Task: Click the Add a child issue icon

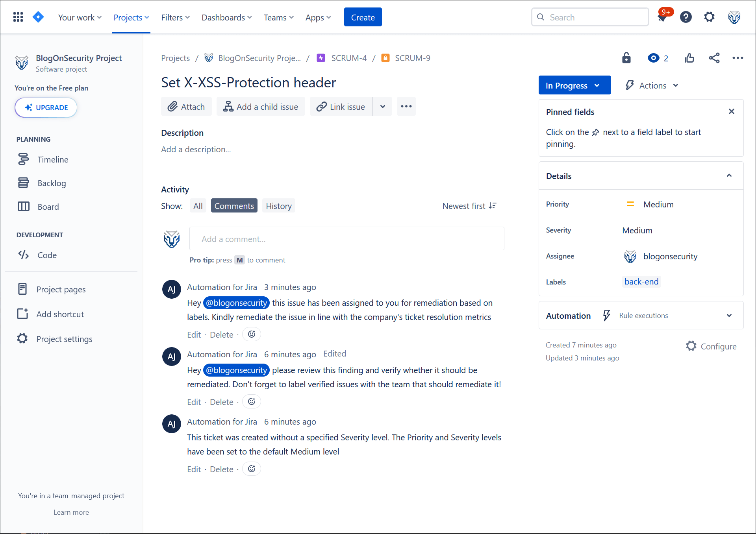Action: (228, 106)
